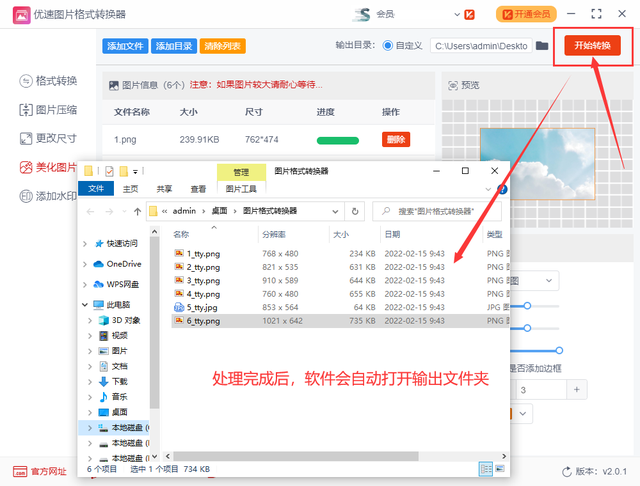The image size is (640, 486).
Task: Open the 格式转换 format conversion sidebar item
Action: 48,81
